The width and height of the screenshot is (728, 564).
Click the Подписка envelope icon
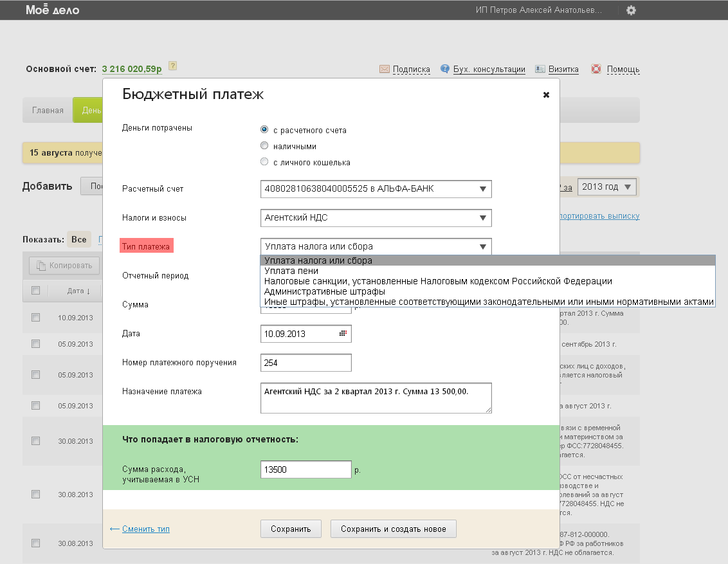click(x=385, y=69)
